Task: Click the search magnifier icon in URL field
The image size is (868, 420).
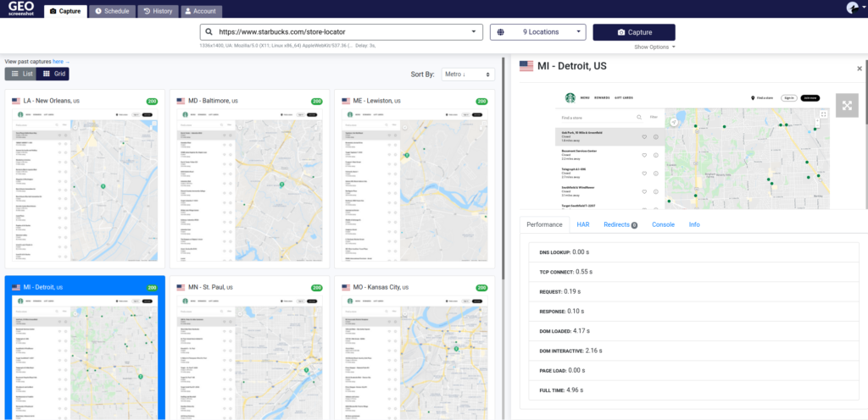Action: [209, 32]
